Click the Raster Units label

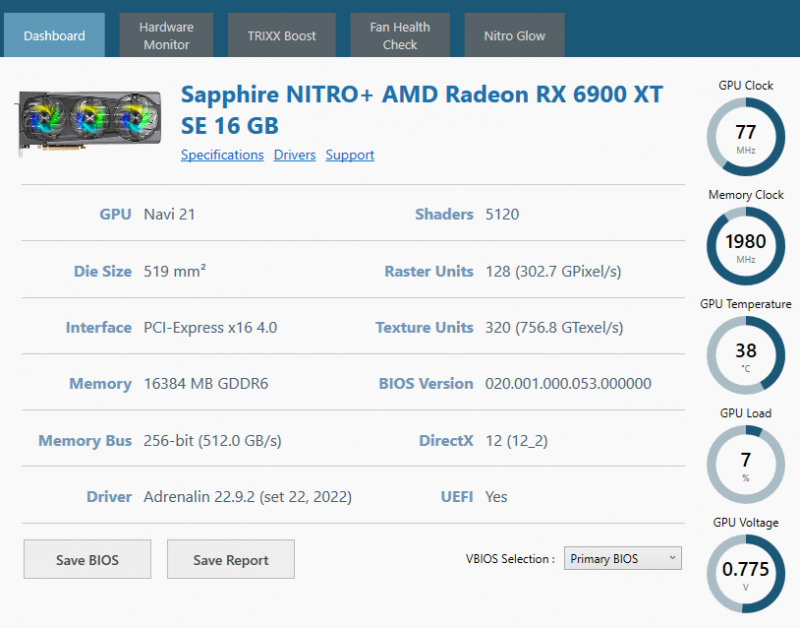429,271
